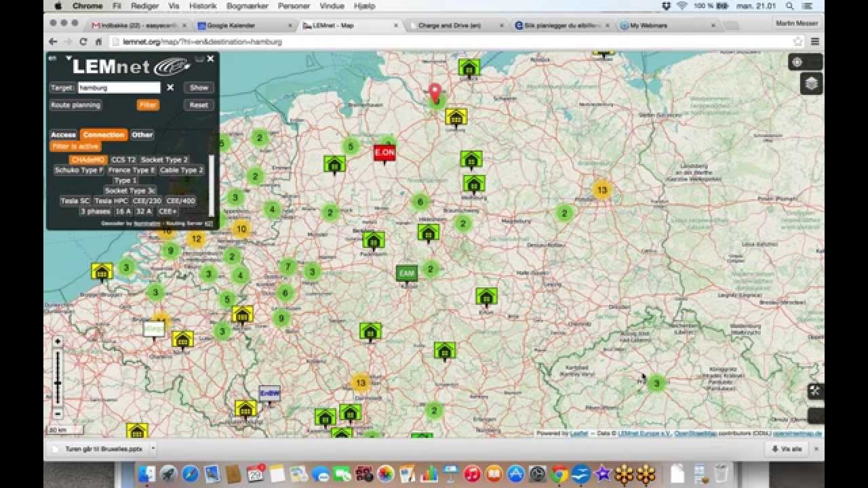The width and height of the screenshot is (868, 488).
Task: Go back with Chrome's back arrow
Action: point(53,41)
